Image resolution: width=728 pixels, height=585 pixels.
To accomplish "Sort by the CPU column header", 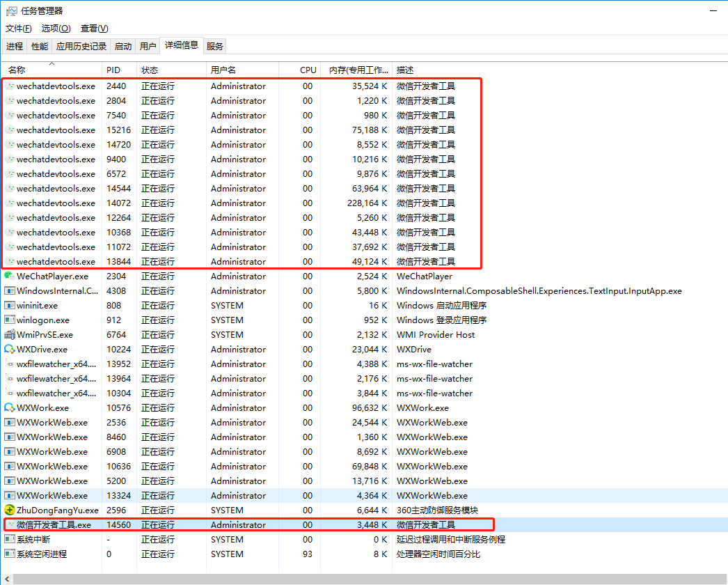I will 300,70.
